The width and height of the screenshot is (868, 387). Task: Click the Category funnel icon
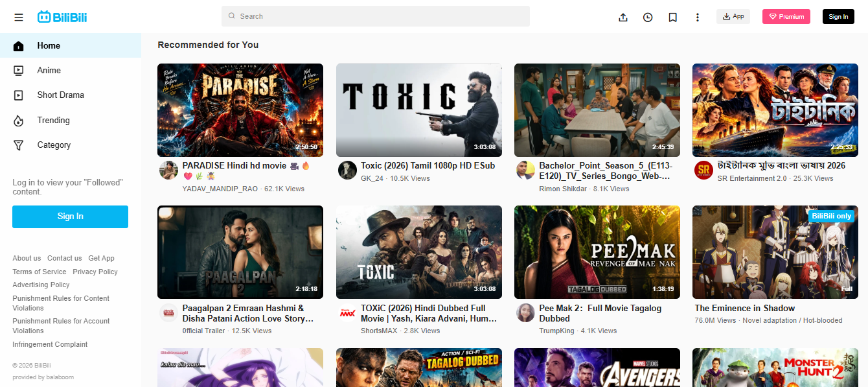point(19,145)
